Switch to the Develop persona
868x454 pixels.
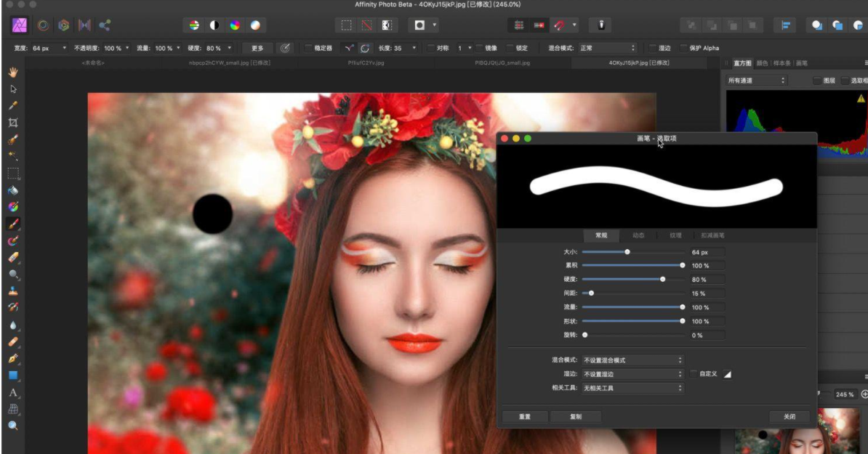[64, 25]
